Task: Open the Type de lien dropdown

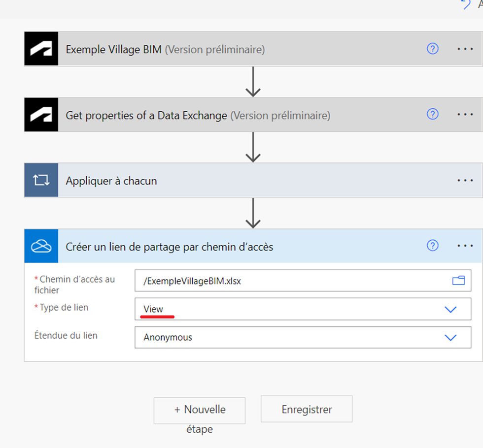Action: (303, 309)
